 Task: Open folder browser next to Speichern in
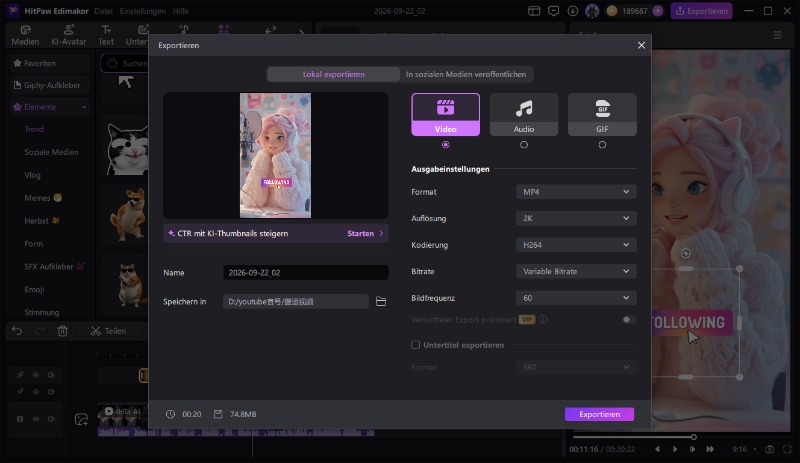(381, 302)
